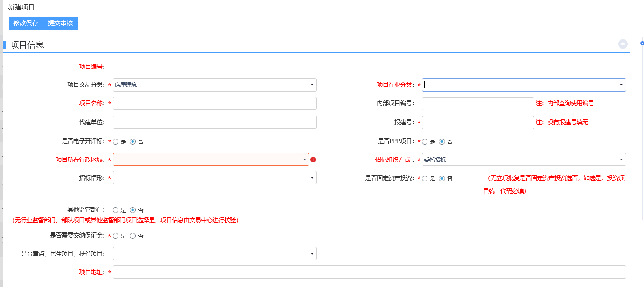Expand the 项目行业分类 dropdown
The width and height of the screenshot is (644, 287).
pyautogui.click(x=524, y=85)
